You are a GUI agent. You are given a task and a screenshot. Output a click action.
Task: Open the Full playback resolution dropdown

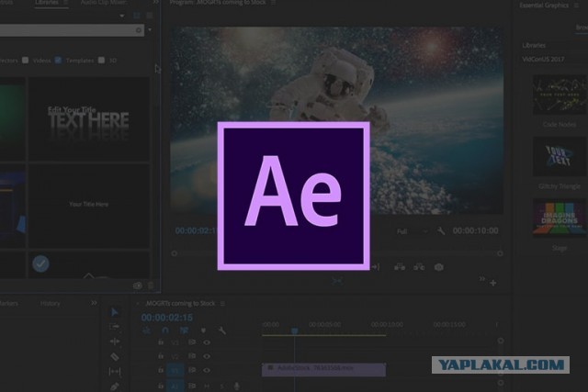click(412, 231)
